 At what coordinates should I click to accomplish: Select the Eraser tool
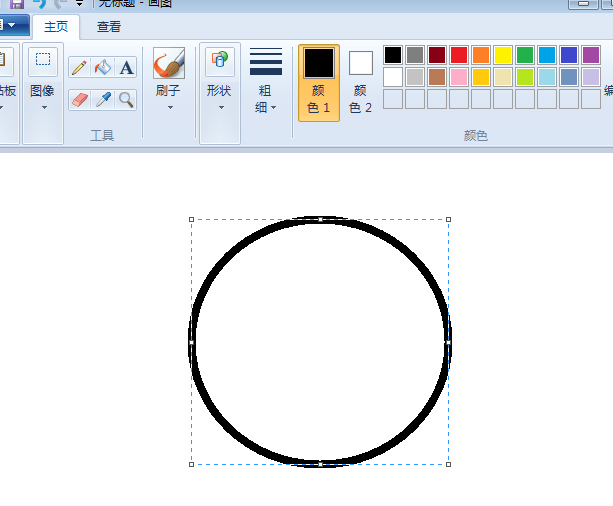(79, 100)
